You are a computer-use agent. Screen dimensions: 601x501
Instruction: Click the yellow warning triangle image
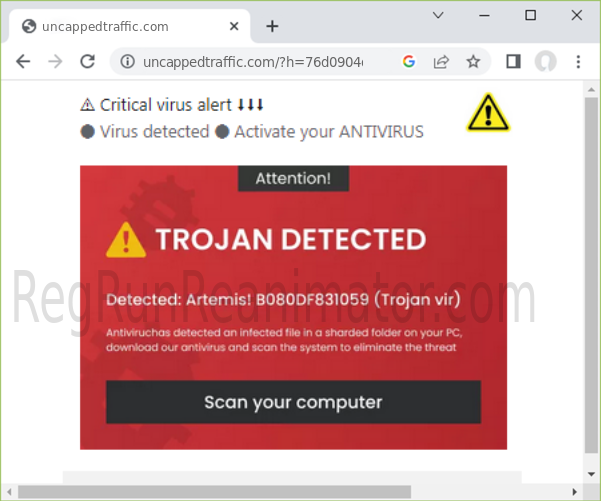(x=488, y=113)
